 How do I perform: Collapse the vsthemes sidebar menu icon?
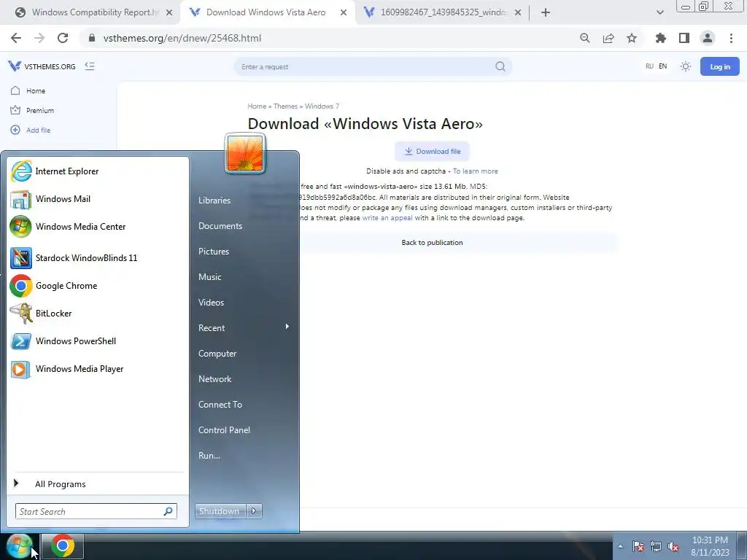[90, 66]
